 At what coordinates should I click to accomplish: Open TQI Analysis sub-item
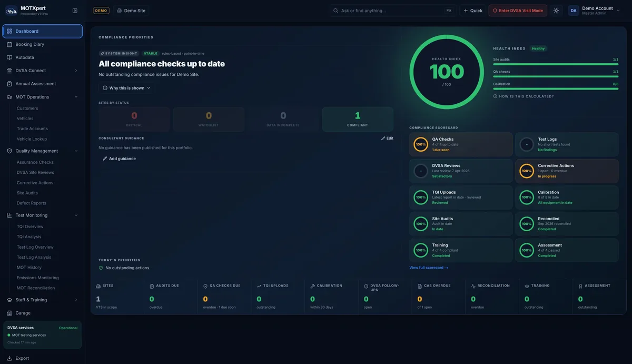[x=29, y=237]
